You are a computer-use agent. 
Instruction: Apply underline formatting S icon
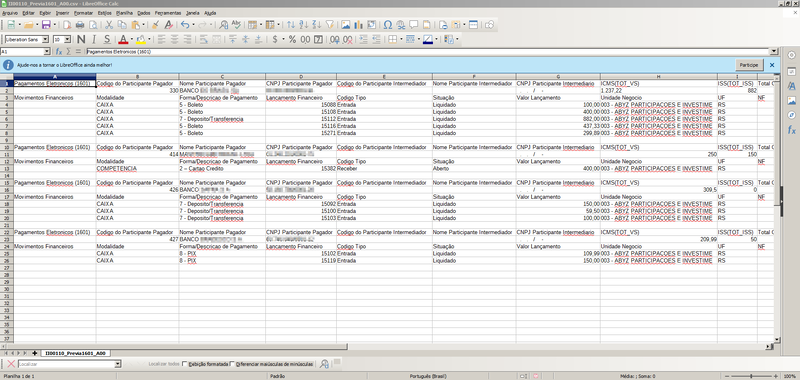(107, 39)
